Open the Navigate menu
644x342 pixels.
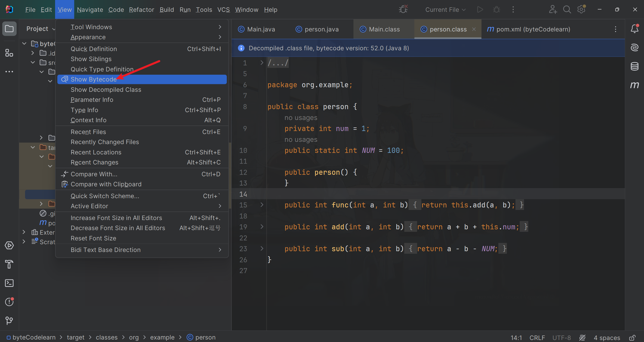click(90, 10)
